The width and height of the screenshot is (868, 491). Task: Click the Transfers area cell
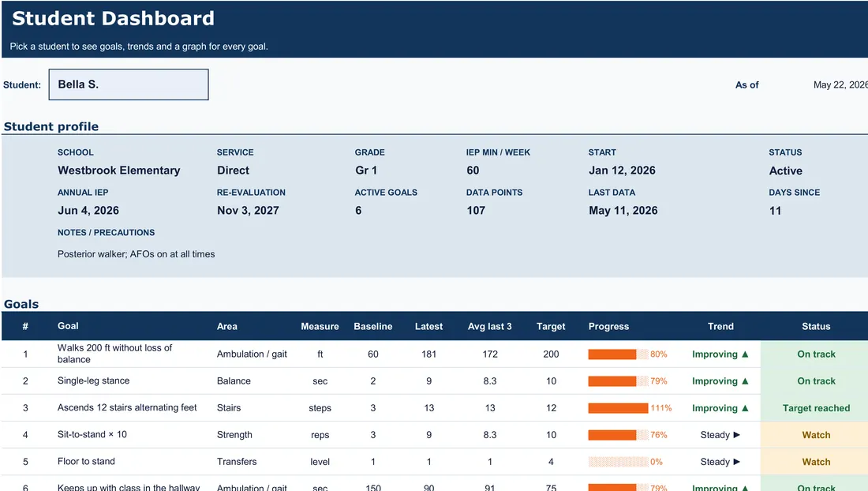coord(237,462)
